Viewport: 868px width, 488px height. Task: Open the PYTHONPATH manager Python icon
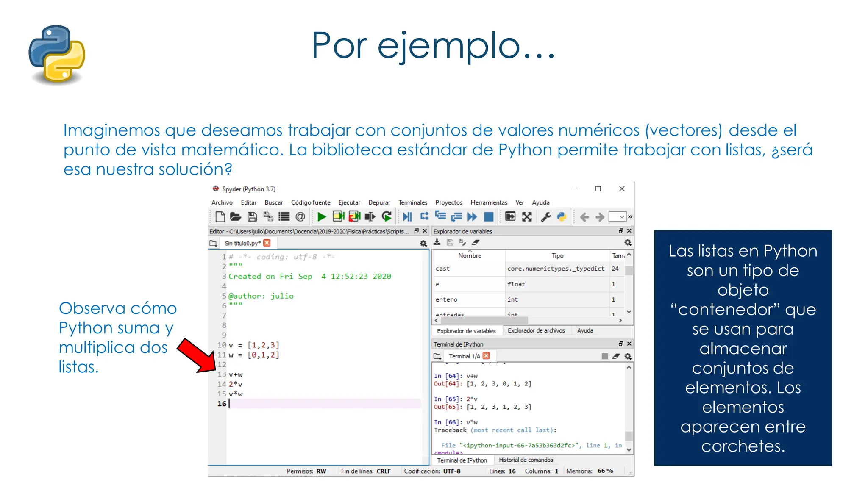[x=562, y=217]
